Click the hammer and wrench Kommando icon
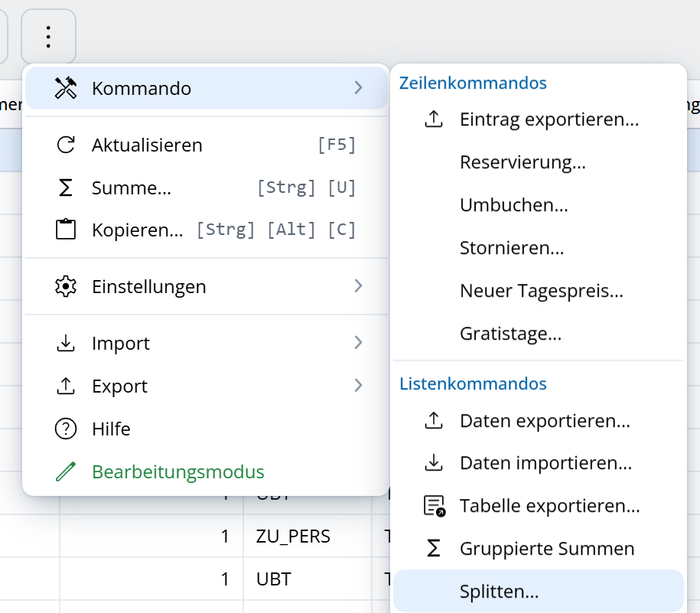This screenshot has width=700, height=613. [x=67, y=88]
